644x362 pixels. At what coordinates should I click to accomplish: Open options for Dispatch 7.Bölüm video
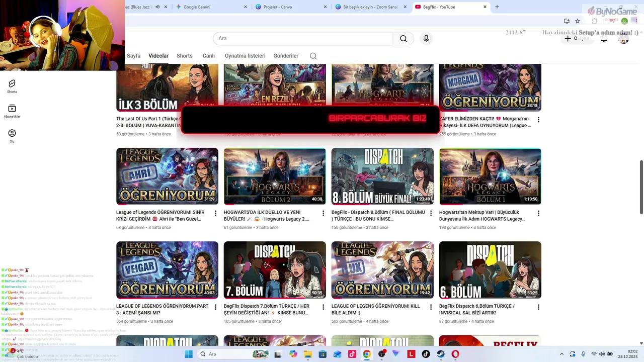coord(323,307)
